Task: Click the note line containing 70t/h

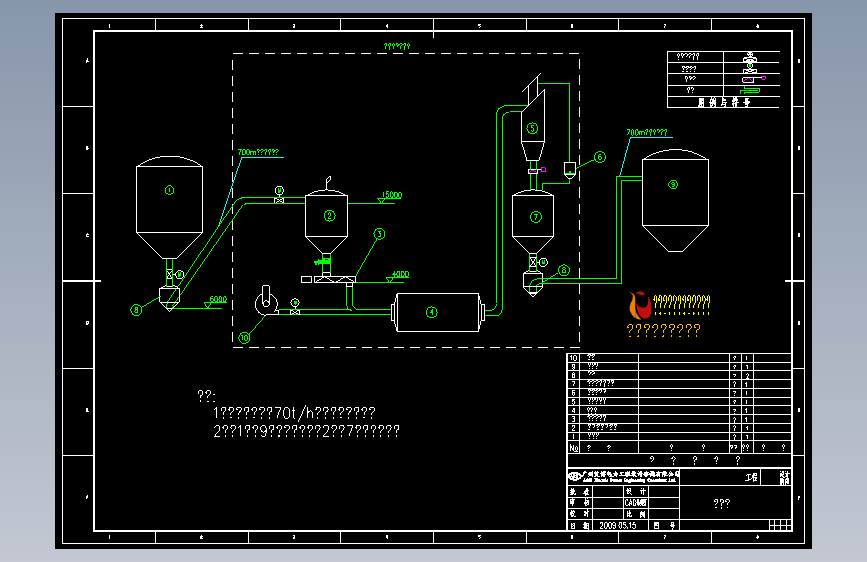Action: click(294, 413)
